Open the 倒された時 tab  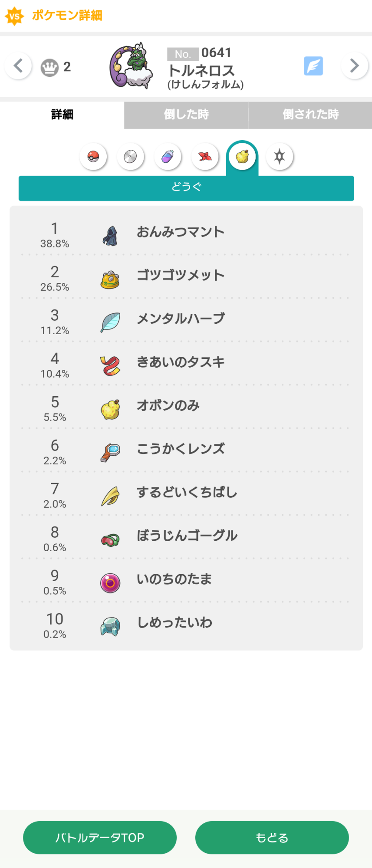point(310,115)
